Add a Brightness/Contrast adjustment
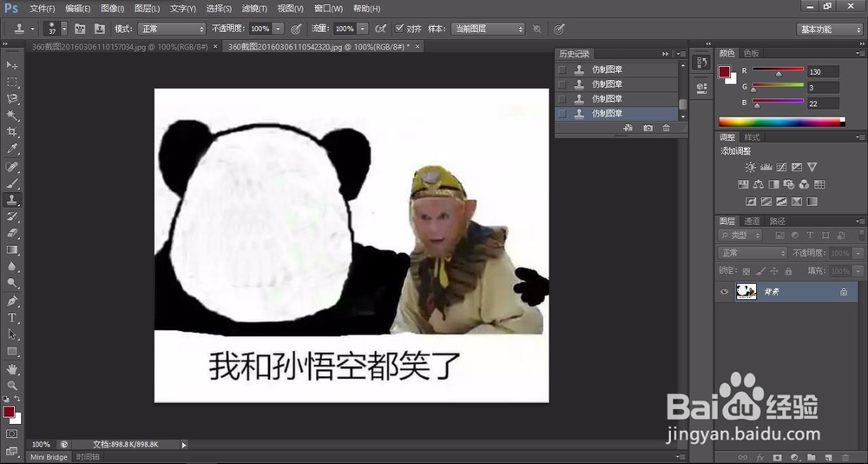Screen dimensions: 868x464 750,167
